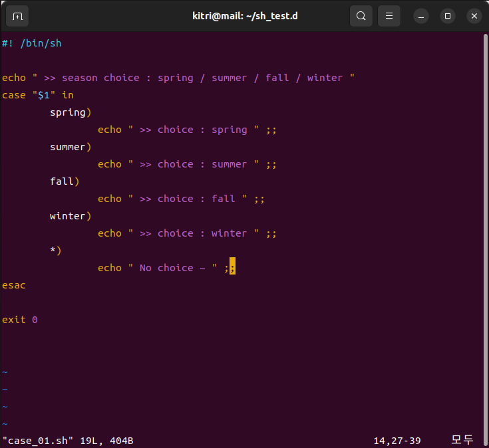Click the shebang line '#! /bin/sh'

point(32,43)
